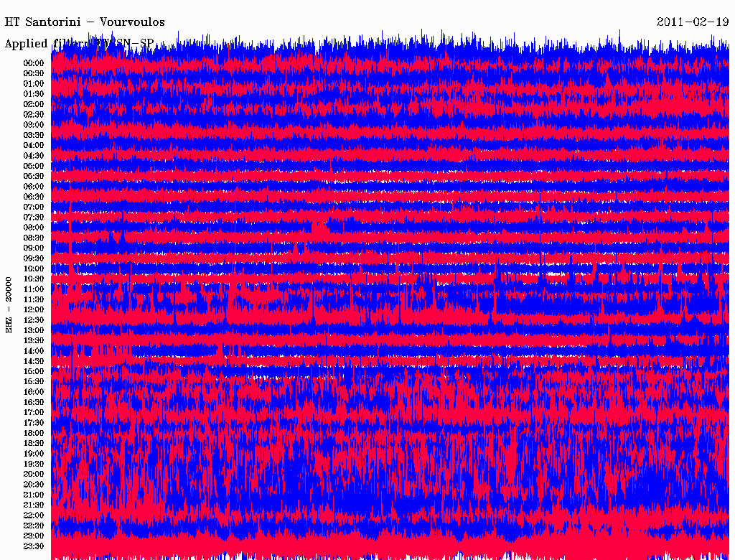Select the 13:30 time label
This screenshot has width=735, height=560.
(34, 341)
